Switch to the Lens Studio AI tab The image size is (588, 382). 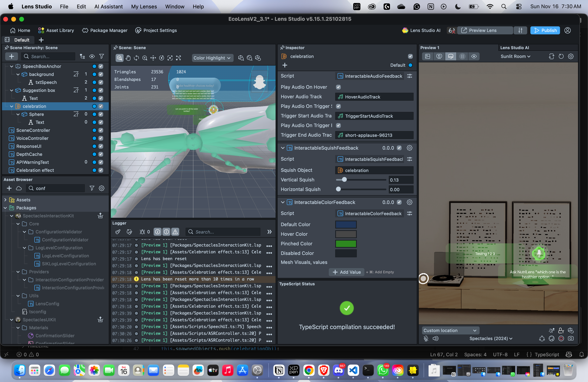[514, 48]
